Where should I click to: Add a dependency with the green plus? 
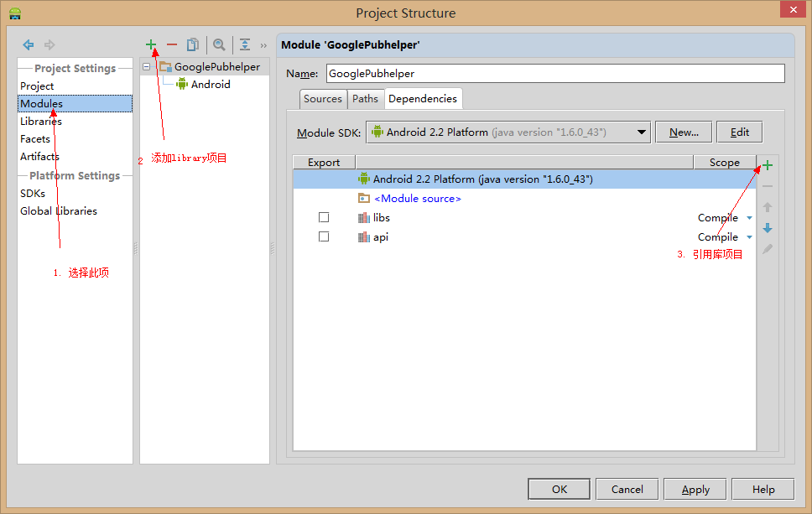(x=768, y=165)
